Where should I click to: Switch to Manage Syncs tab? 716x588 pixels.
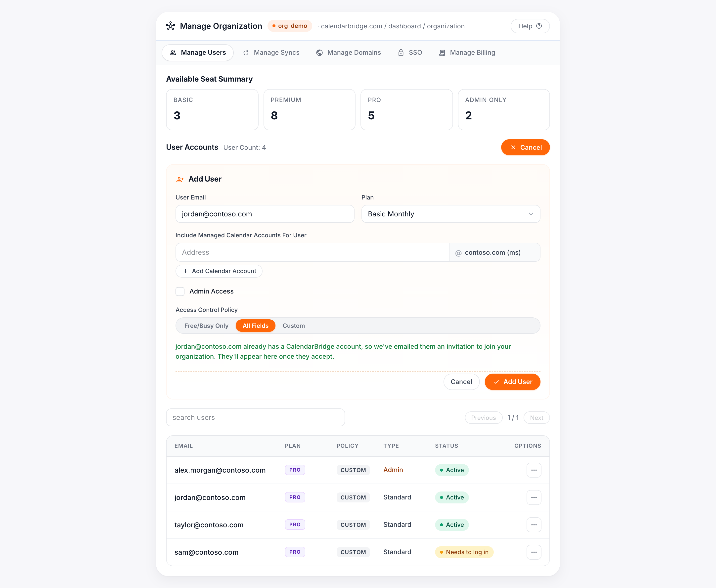coord(271,53)
